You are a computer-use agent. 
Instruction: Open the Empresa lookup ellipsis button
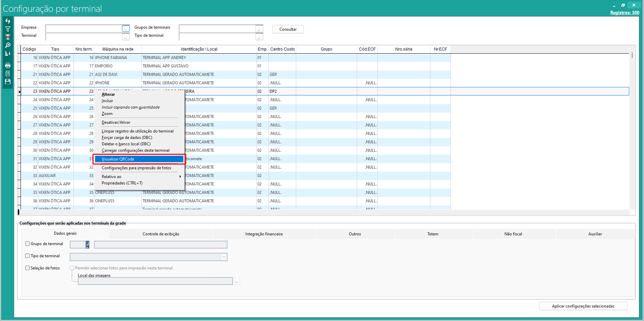(x=126, y=29)
